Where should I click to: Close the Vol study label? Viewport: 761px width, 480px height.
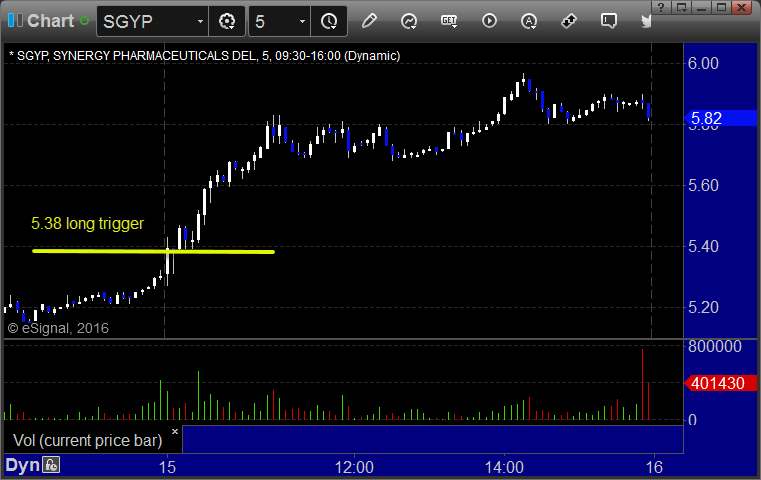tap(175, 431)
